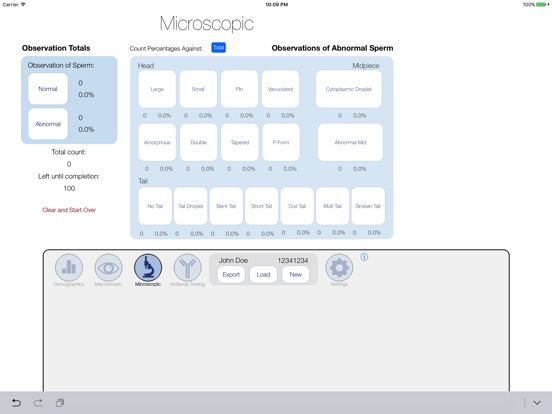Click the Load button

[263, 275]
